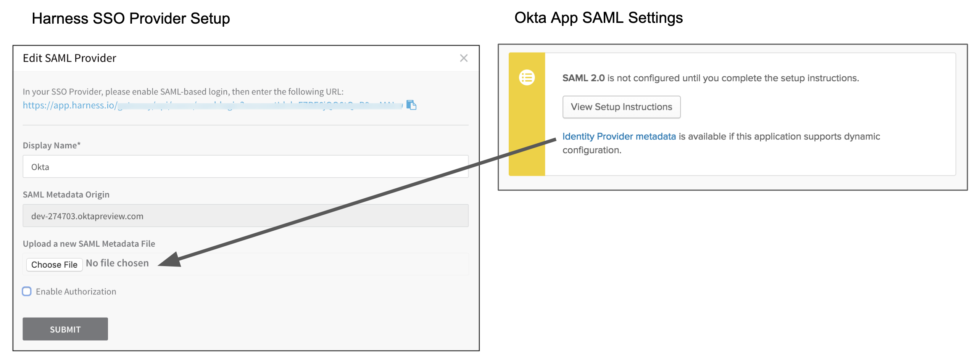The height and width of the screenshot is (363, 980).
Task: Click the SAML Metadata Origin field
Action: [x=245, y=215]
